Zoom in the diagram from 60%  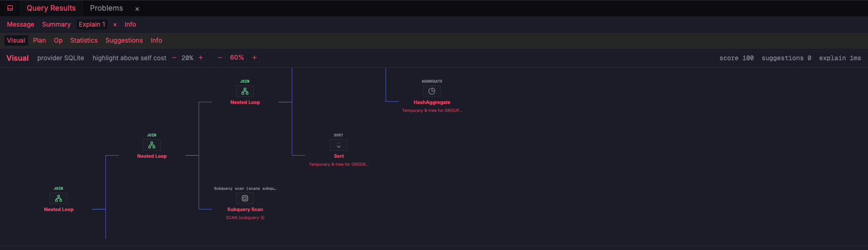(255, 58)
